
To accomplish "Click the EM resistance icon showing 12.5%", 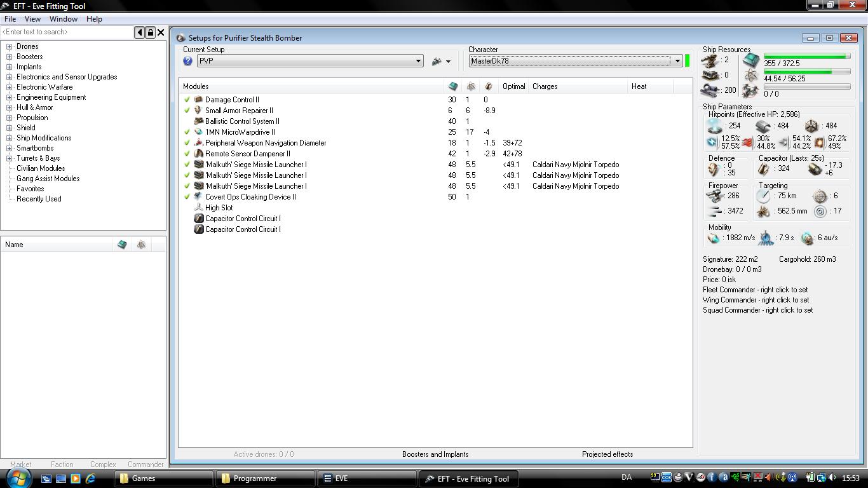I will coord(713,142).
